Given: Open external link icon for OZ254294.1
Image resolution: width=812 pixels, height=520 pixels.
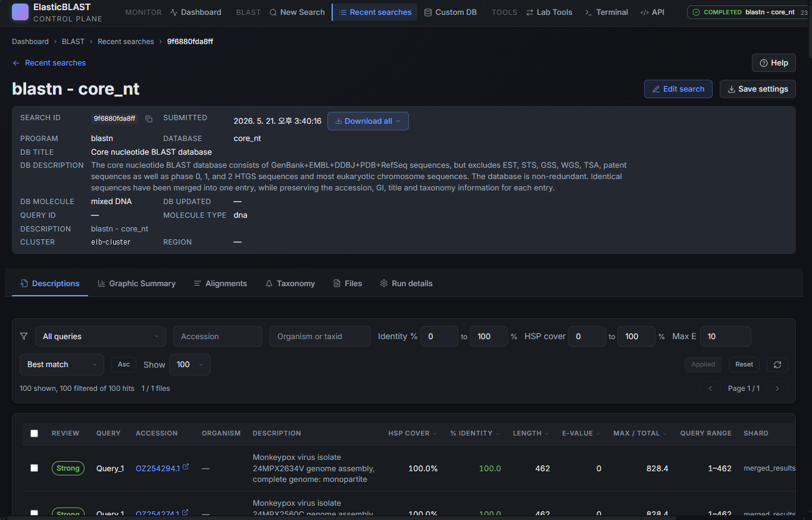Looking at the screenshot, I should coord(186,467).
